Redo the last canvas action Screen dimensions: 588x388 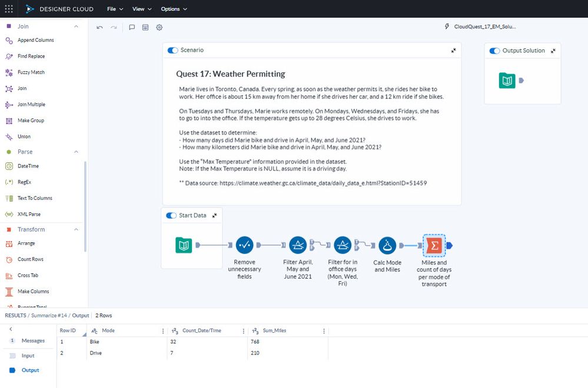coord(114,28)
